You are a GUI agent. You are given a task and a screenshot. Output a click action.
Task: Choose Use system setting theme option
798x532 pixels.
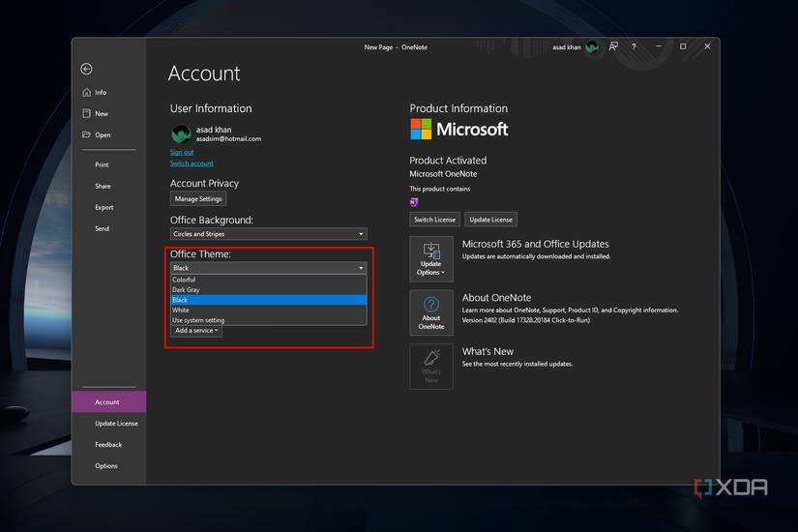pos(268,320)
